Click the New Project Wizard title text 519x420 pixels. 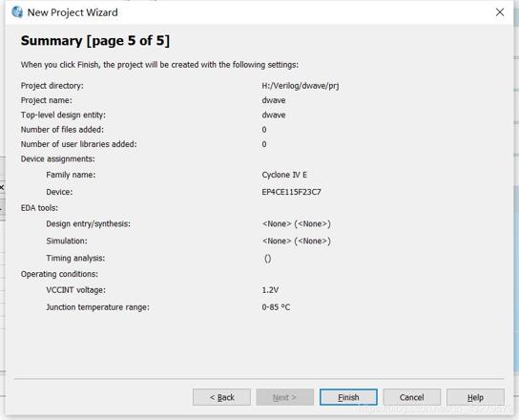click(x=73, y=12)
